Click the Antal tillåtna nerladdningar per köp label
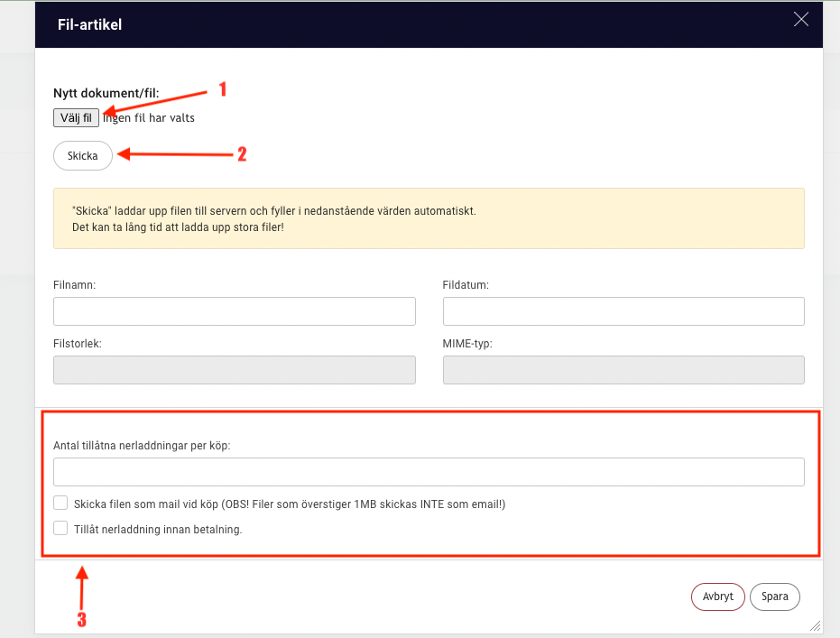 (142, 446)
